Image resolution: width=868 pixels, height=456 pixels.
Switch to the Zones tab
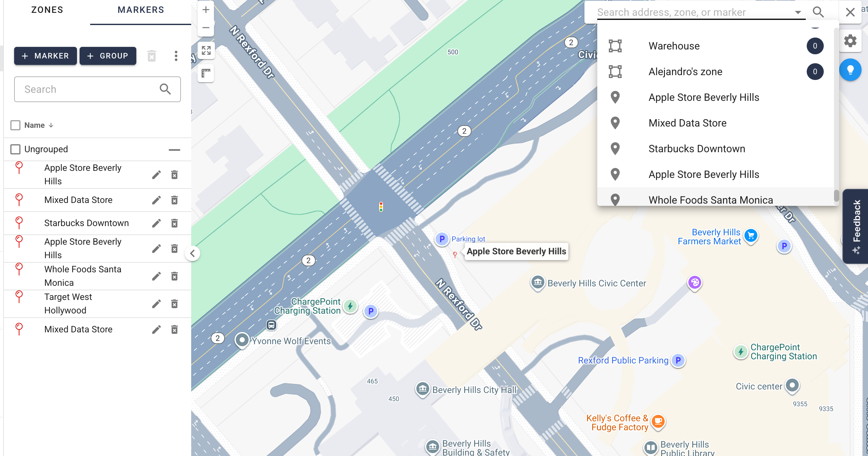(x=47, y=10)
